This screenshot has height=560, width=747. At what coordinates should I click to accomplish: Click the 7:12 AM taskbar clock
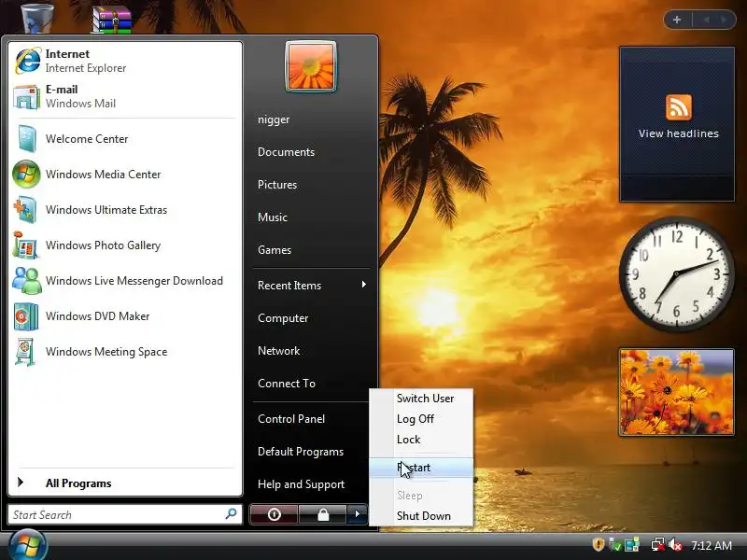(x=712, y=545)
